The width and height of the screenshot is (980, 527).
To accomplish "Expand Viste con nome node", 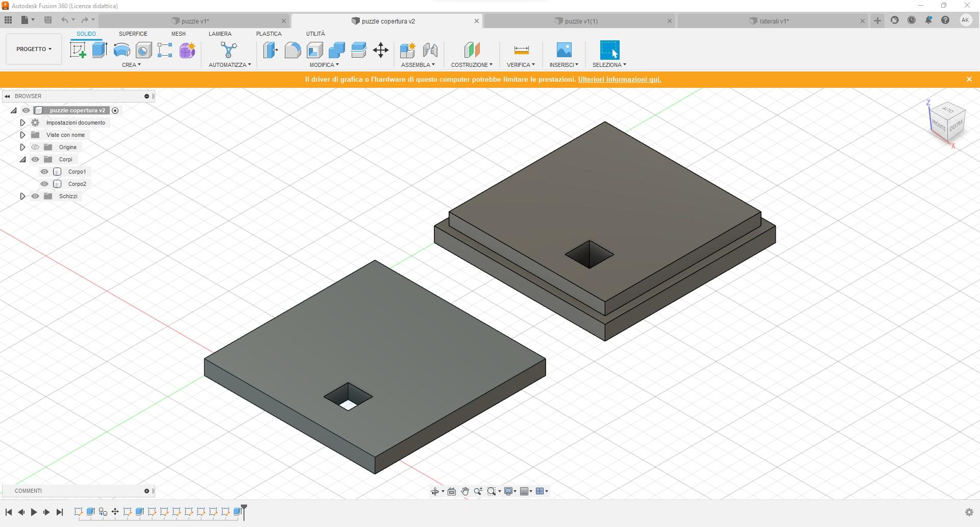I will tap(22, 135).
